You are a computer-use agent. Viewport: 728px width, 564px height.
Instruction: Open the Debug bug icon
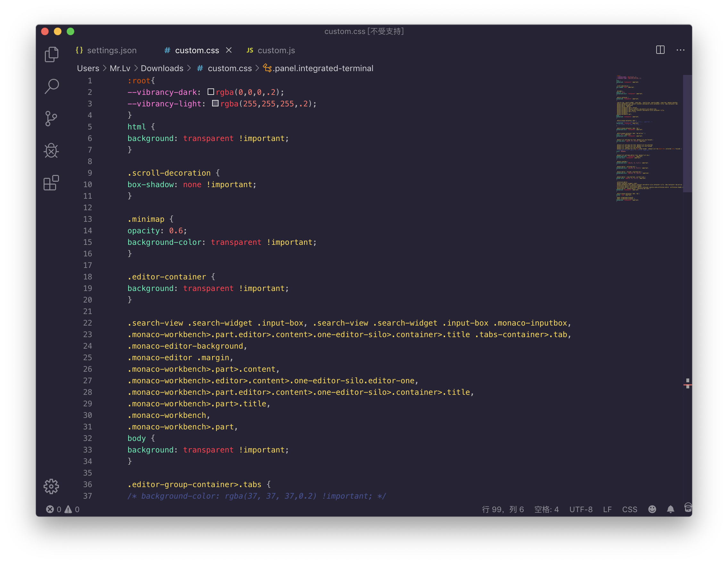click(x=51, y=151)
